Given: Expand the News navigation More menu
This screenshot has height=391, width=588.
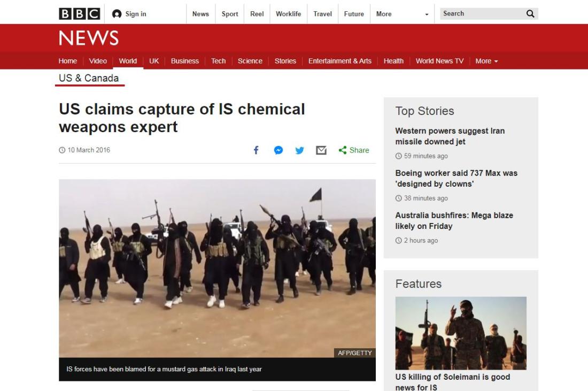Looking at the screenshot, I should pos(486,61).
